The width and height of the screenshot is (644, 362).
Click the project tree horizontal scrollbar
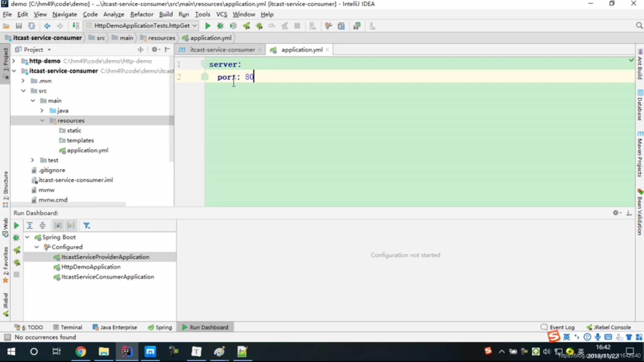68,204
